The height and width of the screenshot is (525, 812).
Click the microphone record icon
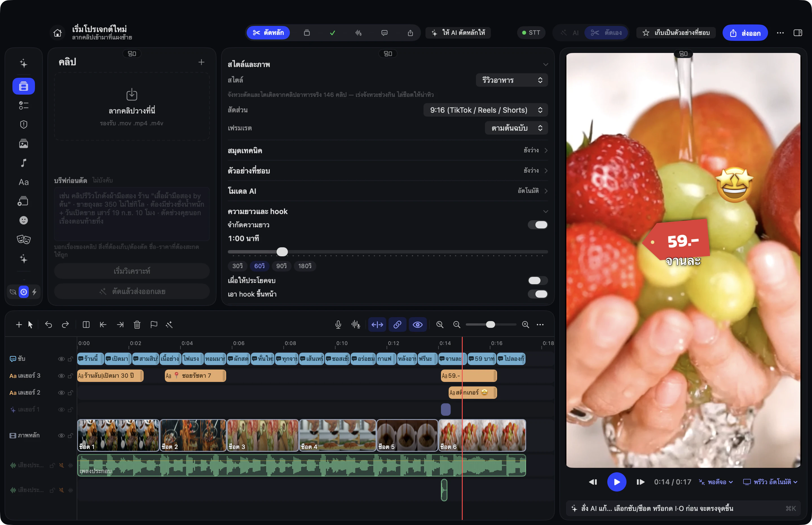[338, 324]
